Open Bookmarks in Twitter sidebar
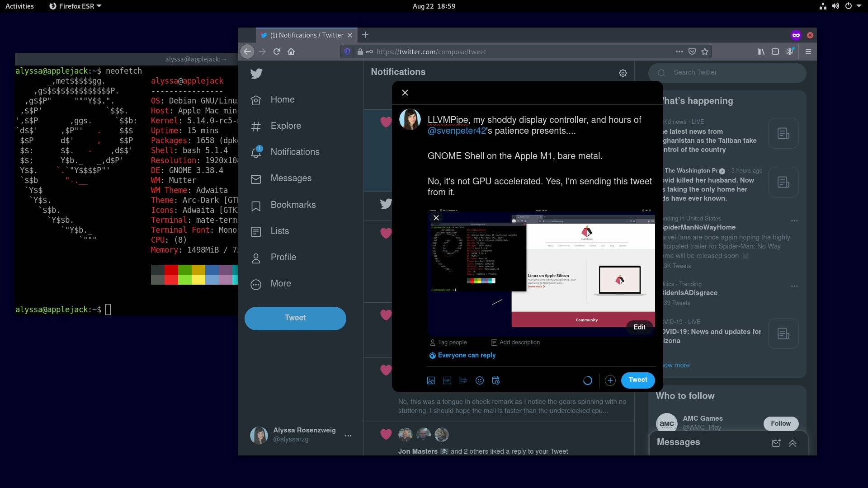The width and height of the screenshot is (868, 488). click(292, 204)
